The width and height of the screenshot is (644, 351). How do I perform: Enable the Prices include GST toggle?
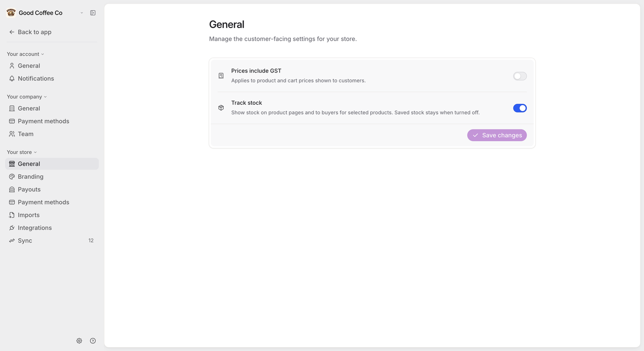point(520,76)
